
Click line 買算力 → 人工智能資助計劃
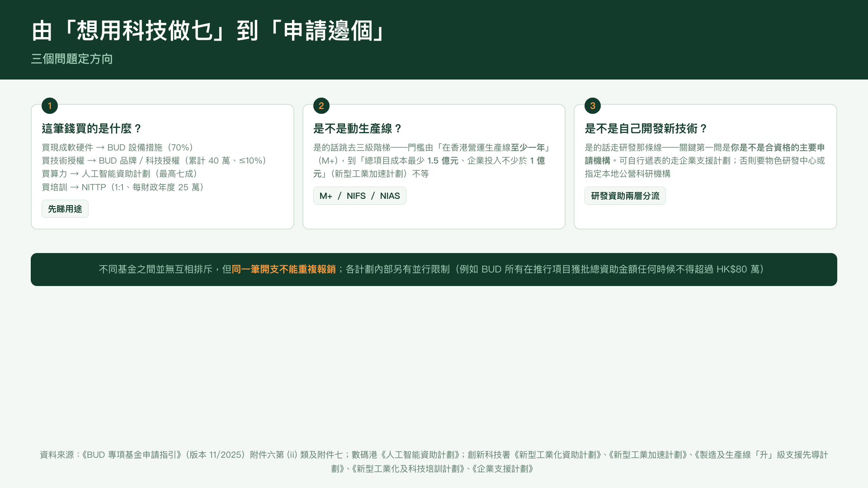(119, 174)
